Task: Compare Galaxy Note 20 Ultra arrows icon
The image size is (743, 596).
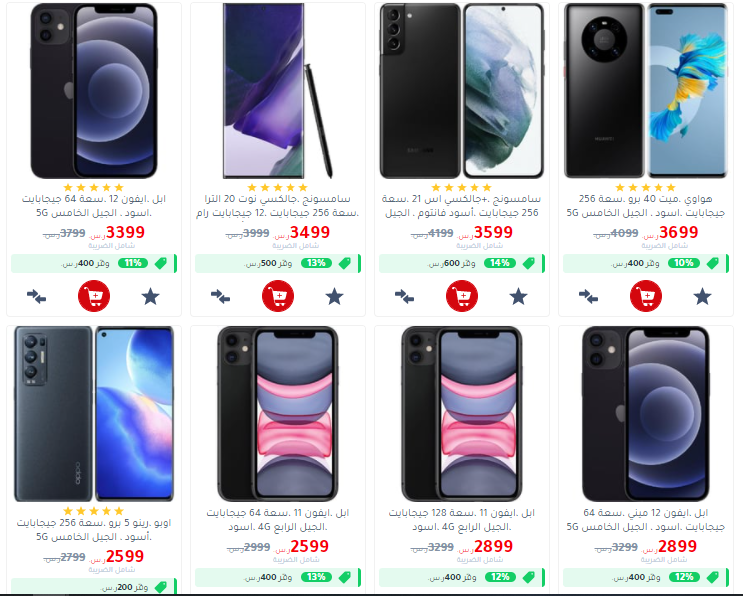Action: coord(220,297)
